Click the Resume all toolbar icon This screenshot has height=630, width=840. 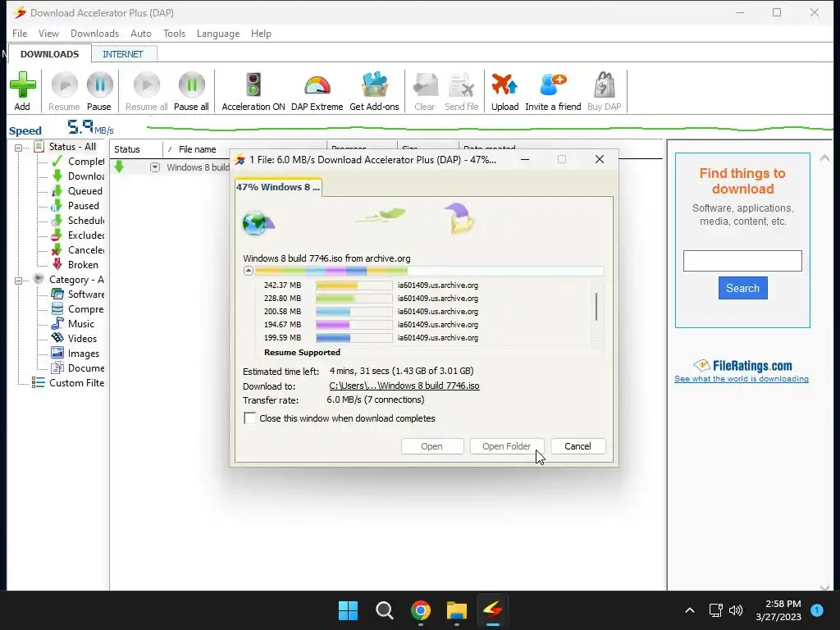pyautogui.click(x=146, y=85)
